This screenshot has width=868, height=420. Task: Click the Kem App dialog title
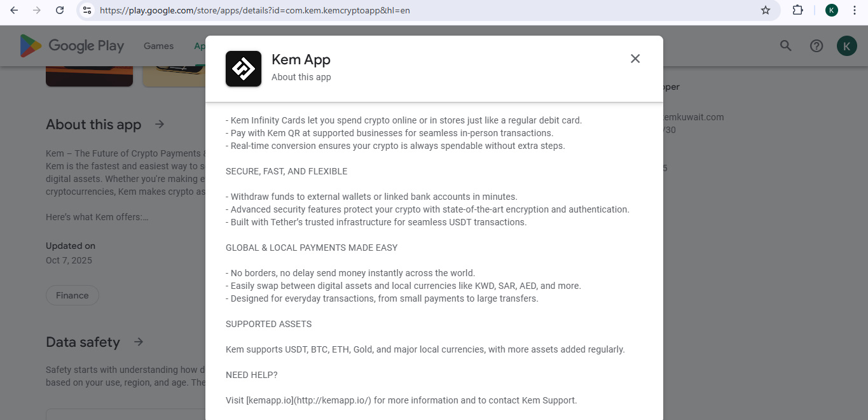(301, 60)
